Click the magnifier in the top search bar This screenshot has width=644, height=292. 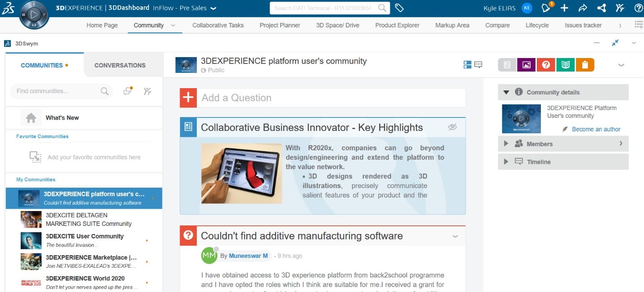pyautogui.click(x=382, y=8)
